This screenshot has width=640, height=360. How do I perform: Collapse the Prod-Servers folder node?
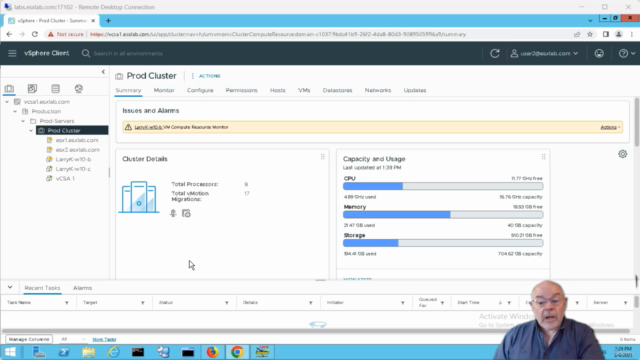[x=23, y=121]
